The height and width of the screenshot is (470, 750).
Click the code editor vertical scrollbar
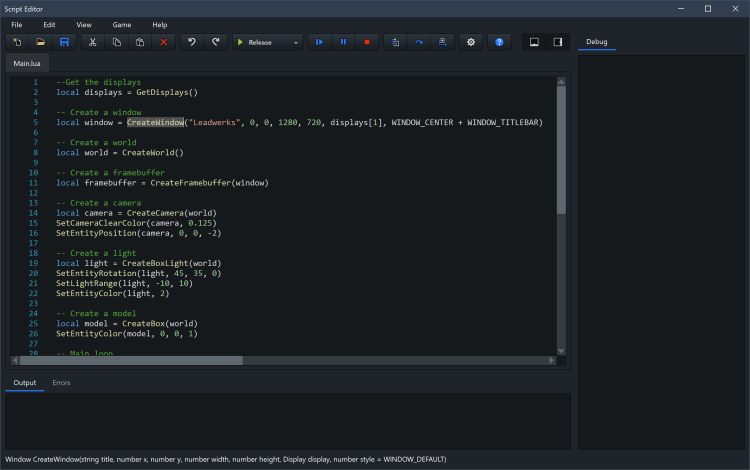561,150
